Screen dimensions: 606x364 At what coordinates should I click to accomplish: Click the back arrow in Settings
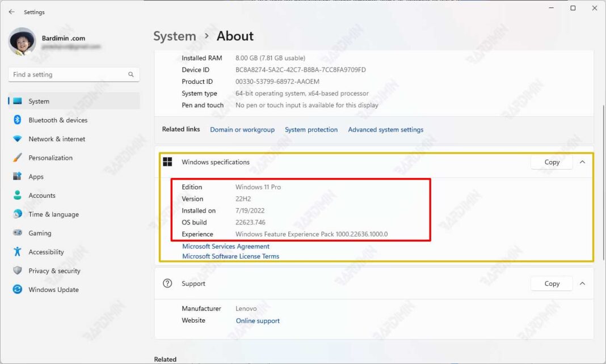[x=11, y=12]
